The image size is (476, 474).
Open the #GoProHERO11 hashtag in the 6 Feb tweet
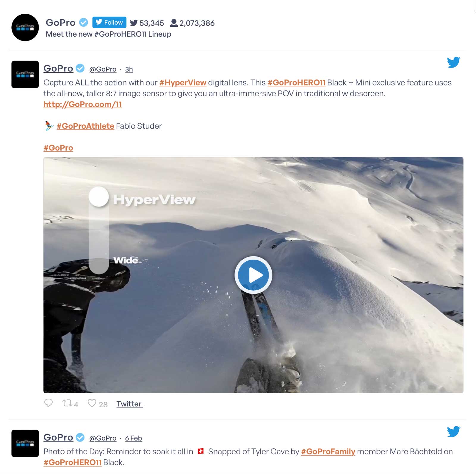[x=72, y=462]
